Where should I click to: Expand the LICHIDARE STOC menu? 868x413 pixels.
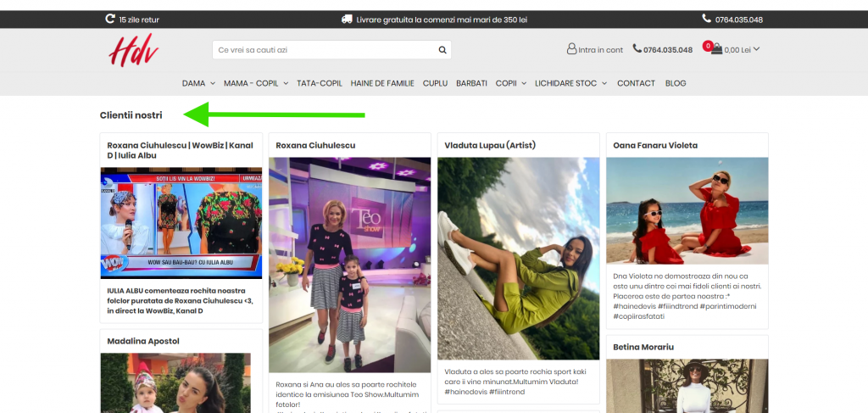click(571, 83)
